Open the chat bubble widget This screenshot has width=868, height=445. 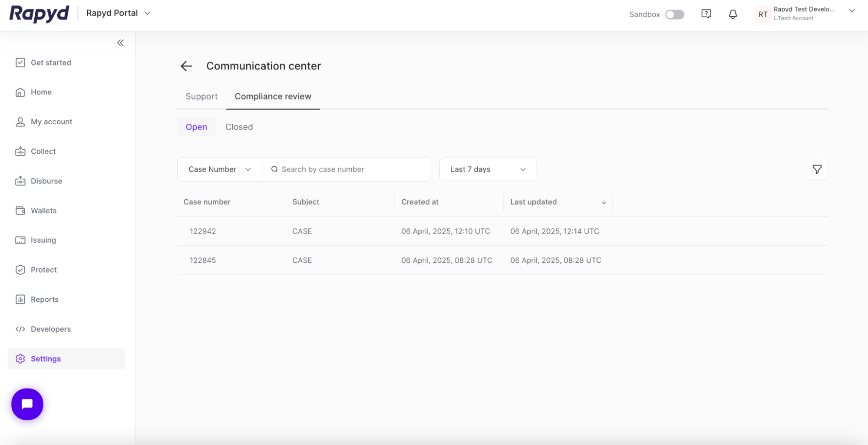tap(27, 404)
